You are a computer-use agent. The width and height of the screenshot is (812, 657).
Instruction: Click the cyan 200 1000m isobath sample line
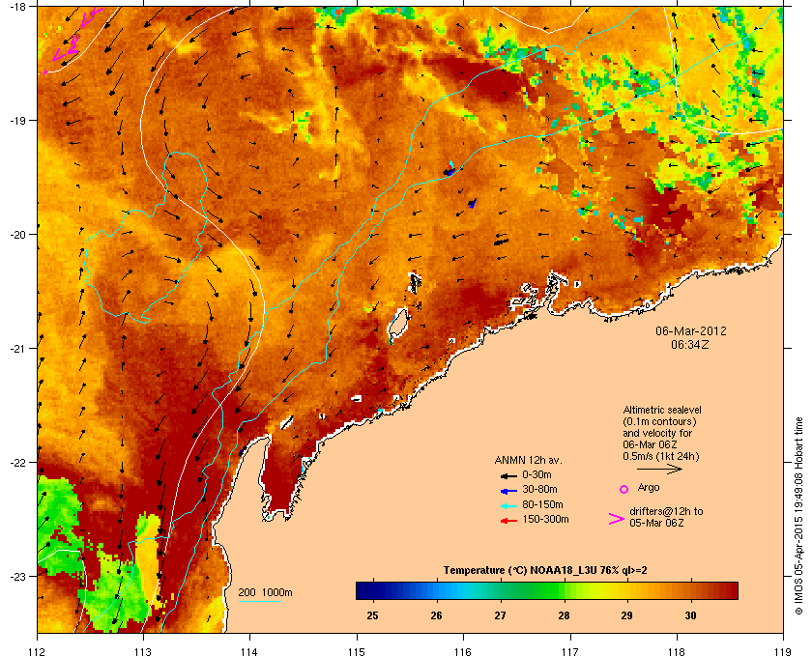pyautogui.click(x=259, y=601)
